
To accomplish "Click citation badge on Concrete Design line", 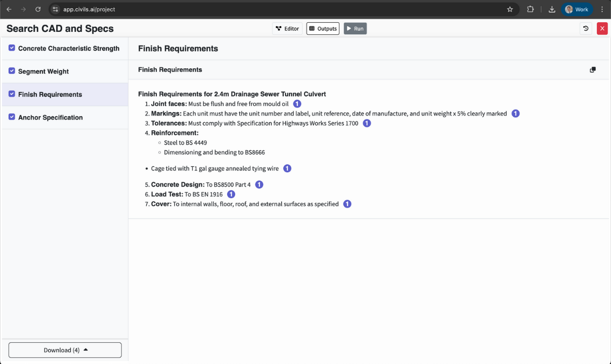I will click(x=259, y=185).
